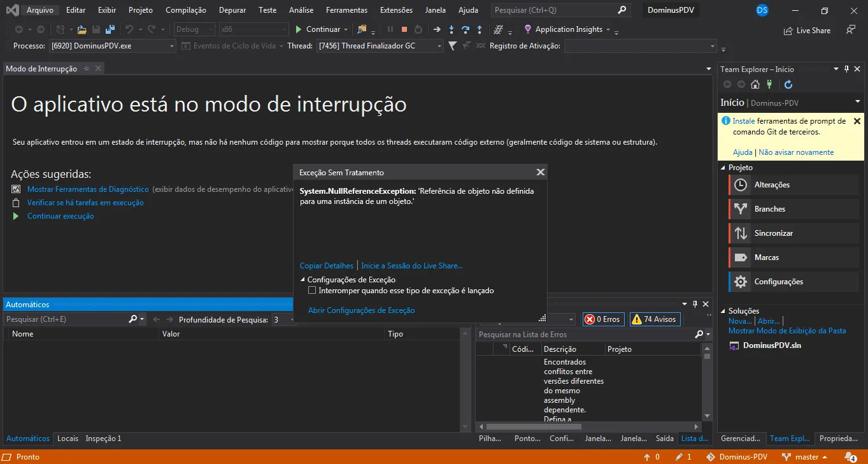Click the green Manage Connections plug icon
The width and height of the screenshot is (868, 464).
[x=769, y=84]
